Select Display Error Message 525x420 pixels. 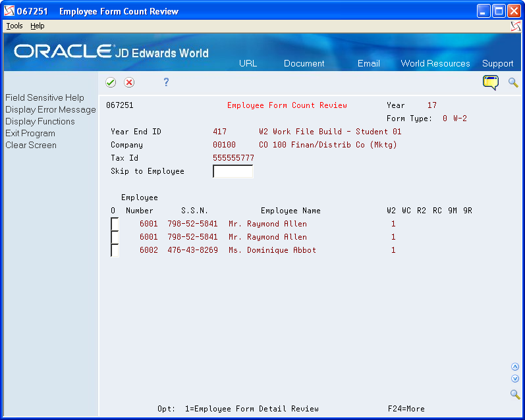coord(51,110)
